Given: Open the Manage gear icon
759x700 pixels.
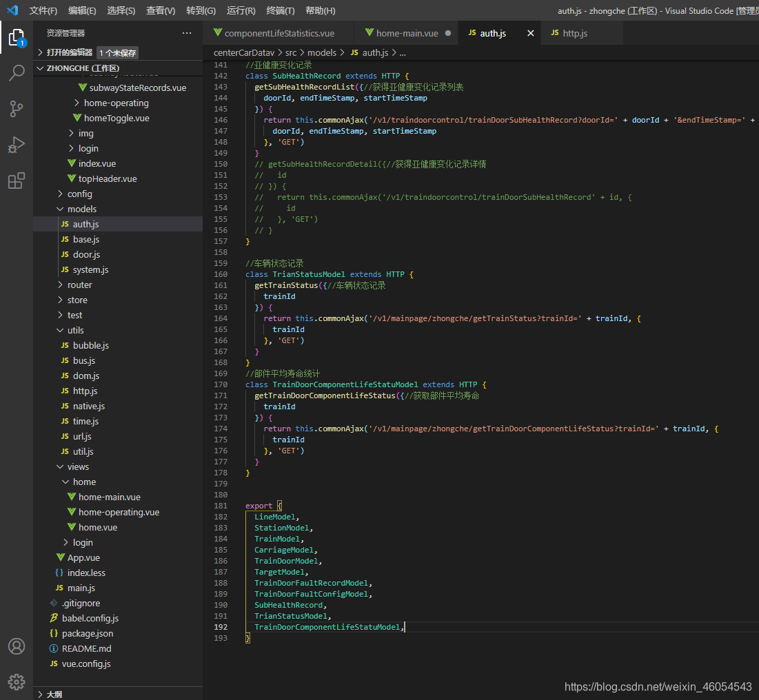Looking at the screenshot, I should click(x=17, y=681).
